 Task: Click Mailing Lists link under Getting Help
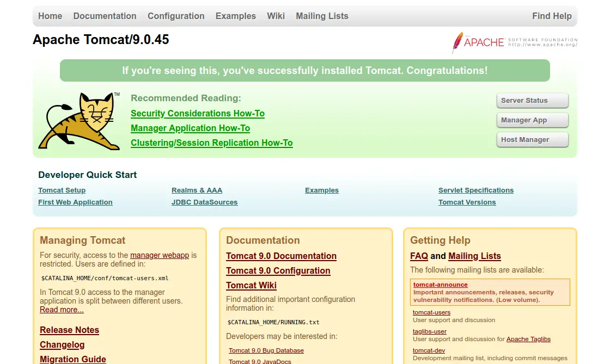point(474,256)
